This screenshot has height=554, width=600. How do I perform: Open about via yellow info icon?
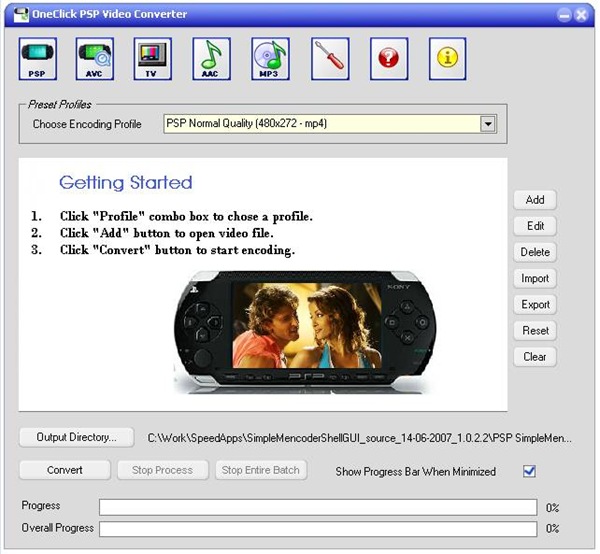[448, 59]
